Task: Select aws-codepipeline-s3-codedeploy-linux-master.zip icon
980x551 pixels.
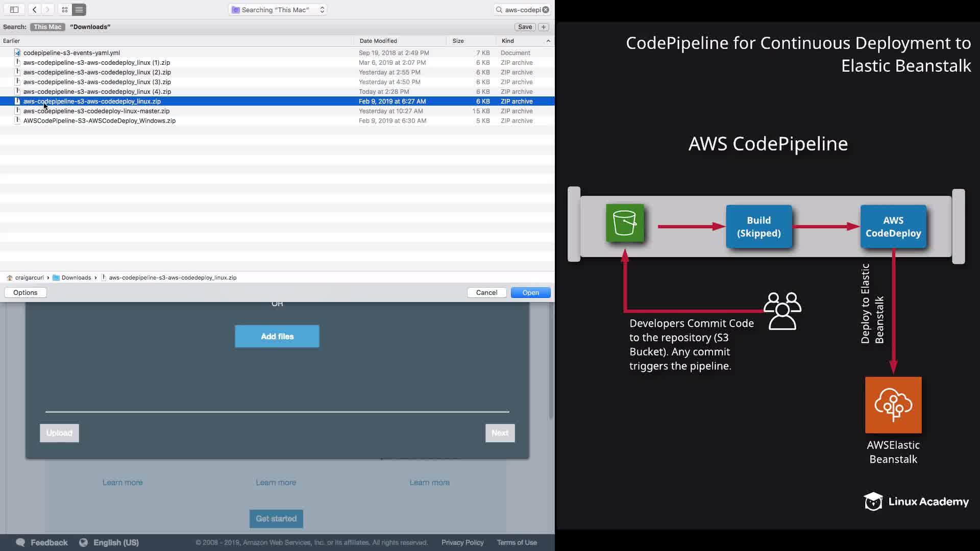Action: [x=17, y=111]
